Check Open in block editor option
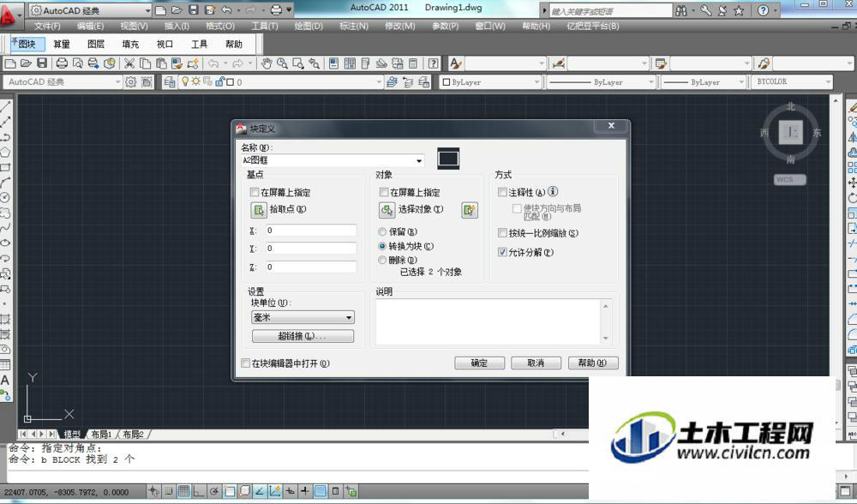The height and width of the screenshot is (504, 857). pyautogui.click(x=245, y=363)
